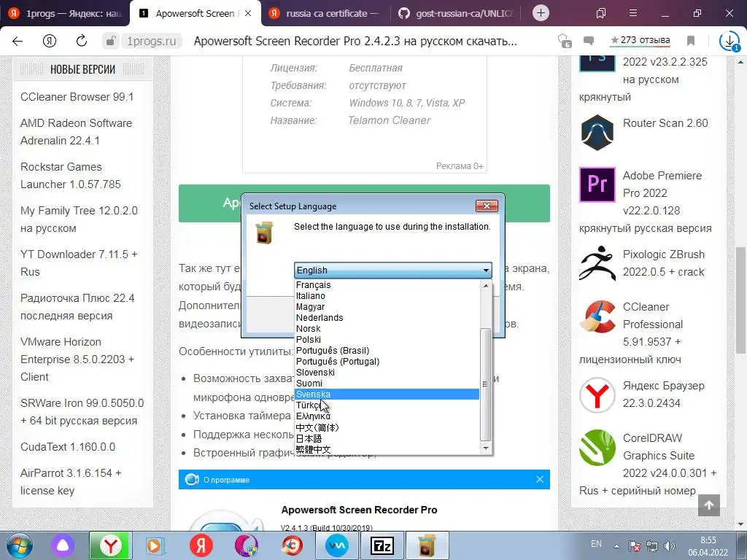Open the red Яндекс Я taskbar icon

(201, 545)
